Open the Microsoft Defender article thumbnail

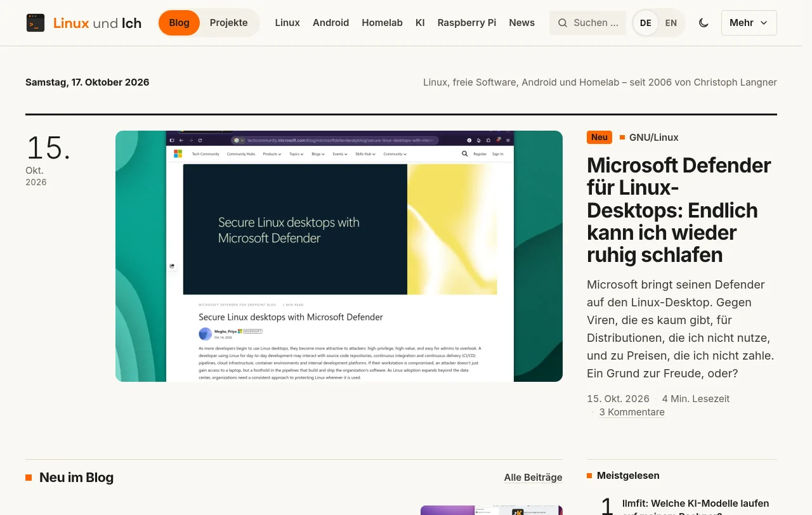[339, 256]
